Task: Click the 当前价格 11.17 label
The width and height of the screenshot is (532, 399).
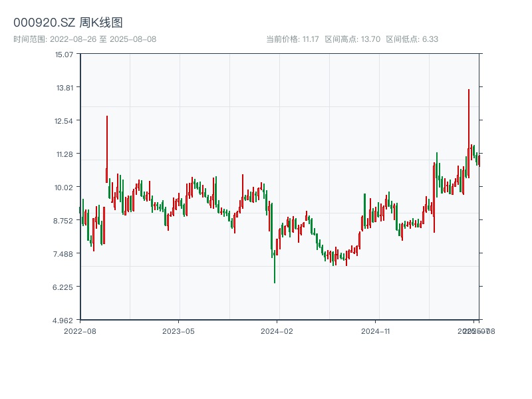Action: click(x=293, y=39)
